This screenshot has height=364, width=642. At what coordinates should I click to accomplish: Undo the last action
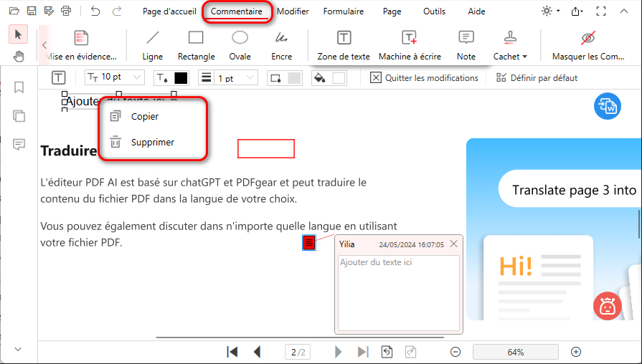pos(95,11)
